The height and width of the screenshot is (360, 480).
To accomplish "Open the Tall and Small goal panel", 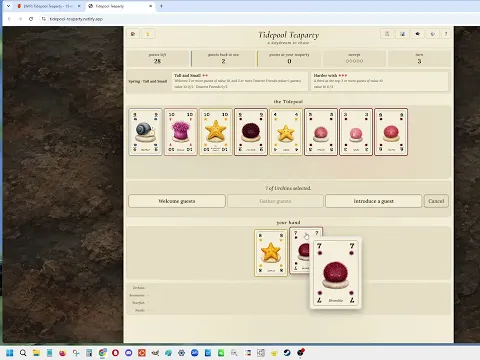I will tap(240, 81).
